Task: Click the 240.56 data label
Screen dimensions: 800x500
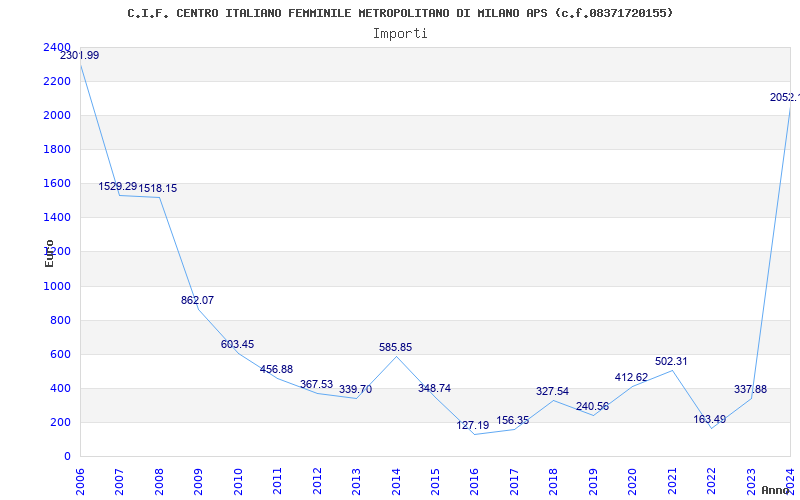Action: coord(592,407)
